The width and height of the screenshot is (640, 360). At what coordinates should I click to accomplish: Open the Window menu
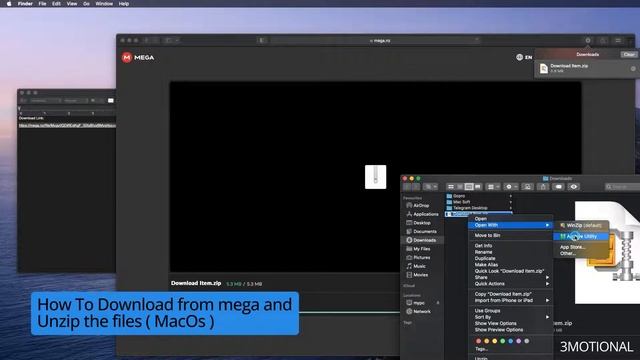[x=104, y=4]
